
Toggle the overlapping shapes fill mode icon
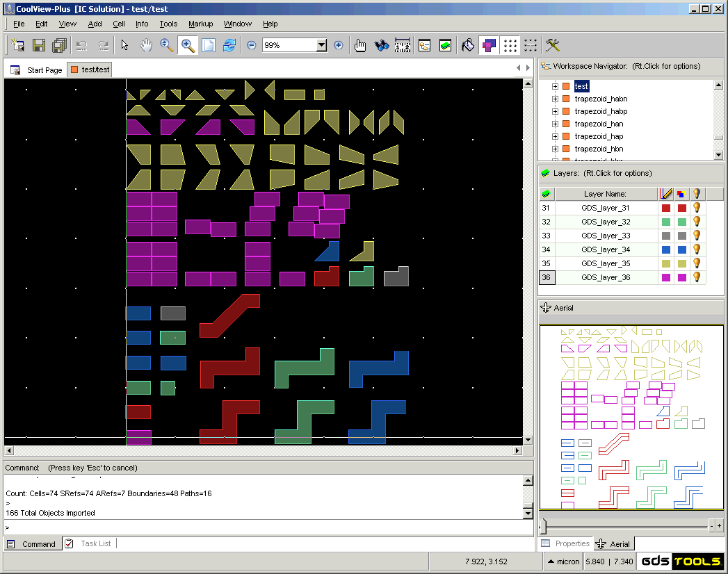pyautogui.click(x=489, y=45)
